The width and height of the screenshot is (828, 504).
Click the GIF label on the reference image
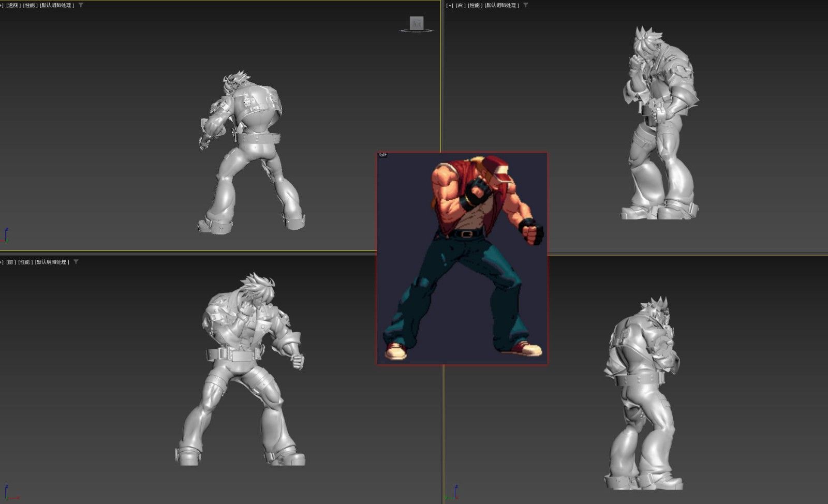pos(383,155)
